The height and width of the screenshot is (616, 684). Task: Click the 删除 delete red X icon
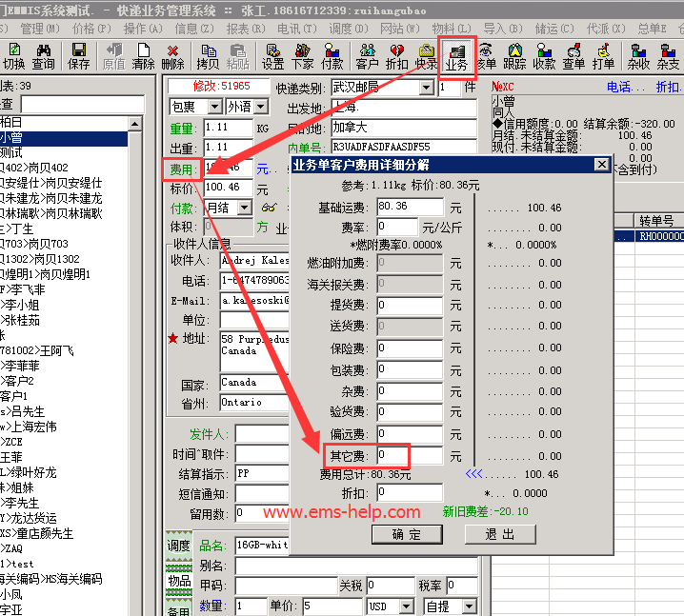pos(173,57)
